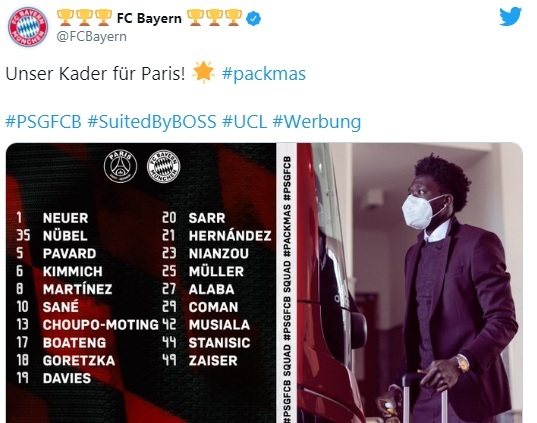The image size is (537, 423).
Task: Click the trophies right of FC Bayern name
Action: [215, 18]
